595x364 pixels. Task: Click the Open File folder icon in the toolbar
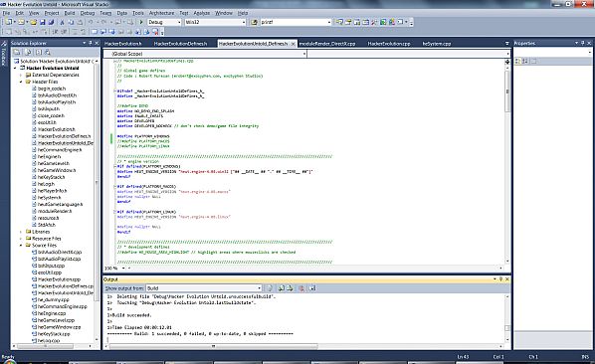(34, 22)
